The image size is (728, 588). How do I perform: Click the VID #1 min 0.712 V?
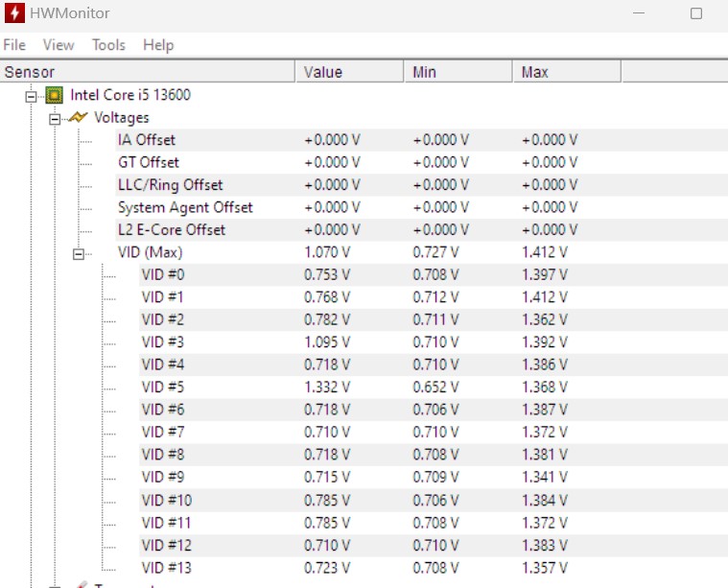(x=436, y=296)
